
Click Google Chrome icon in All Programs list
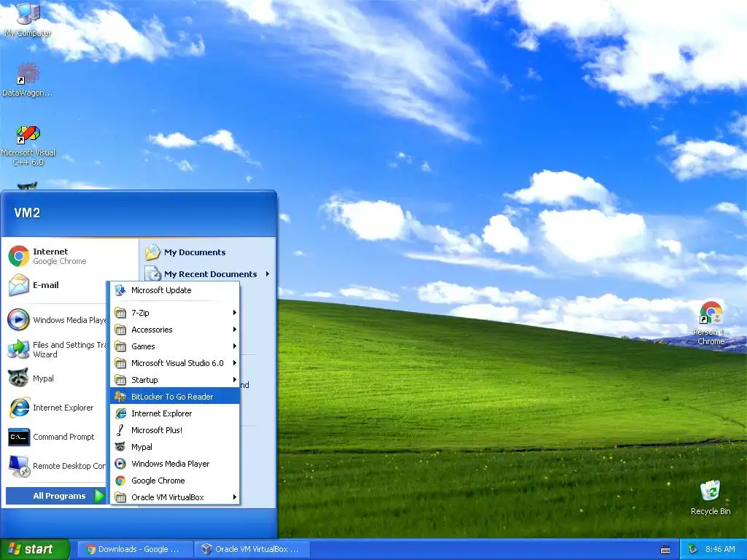[120, 481]
